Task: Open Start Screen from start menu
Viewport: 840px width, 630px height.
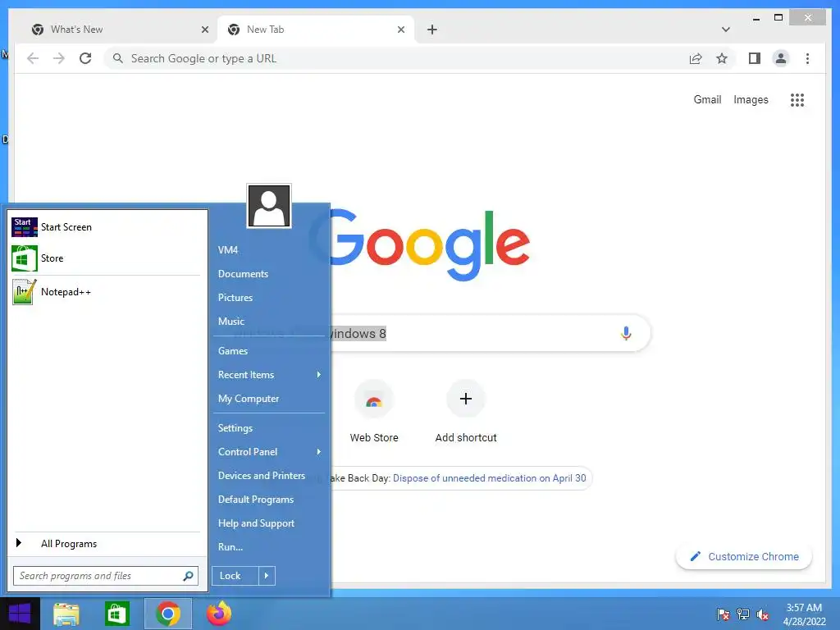Action: tap(106, 227)
